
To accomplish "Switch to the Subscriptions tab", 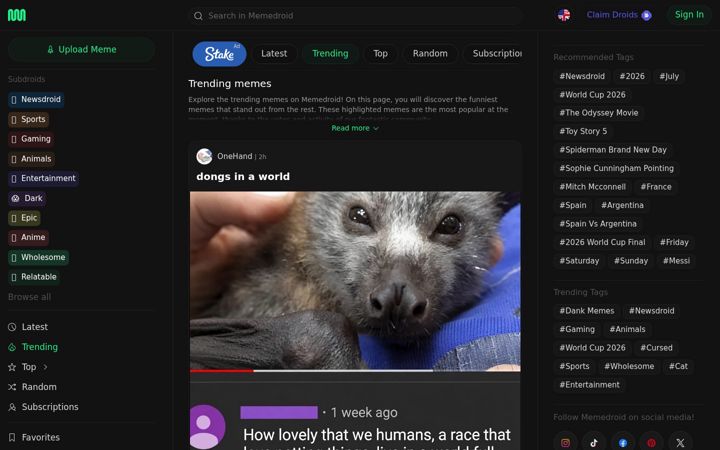I will [x=494, y=54].
